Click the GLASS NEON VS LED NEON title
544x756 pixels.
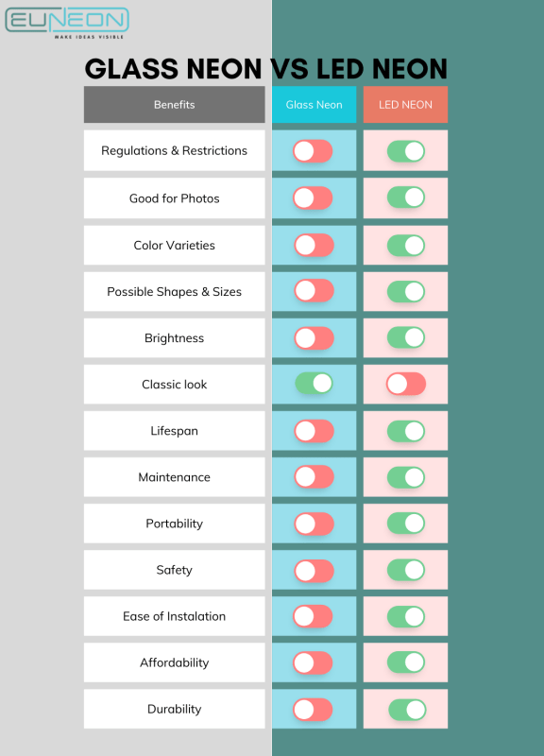coord(266,68)
